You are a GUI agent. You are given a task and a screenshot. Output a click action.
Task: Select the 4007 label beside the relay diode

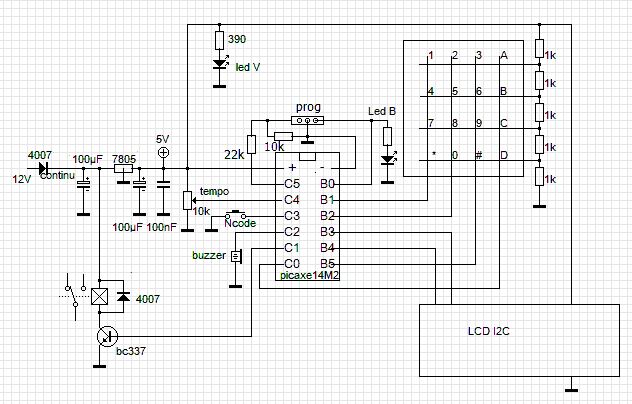pos(148,299)
